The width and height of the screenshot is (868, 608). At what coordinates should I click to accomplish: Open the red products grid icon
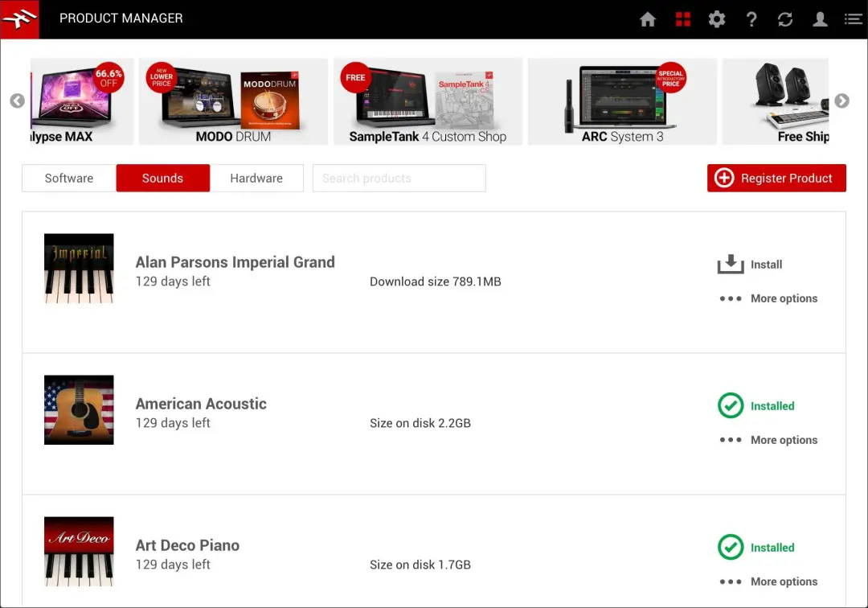point(683,19)
